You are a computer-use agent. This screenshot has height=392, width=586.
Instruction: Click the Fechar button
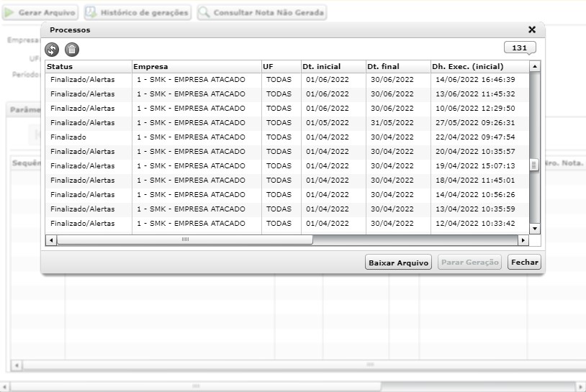pyautogui.click(x=524, y=262)
